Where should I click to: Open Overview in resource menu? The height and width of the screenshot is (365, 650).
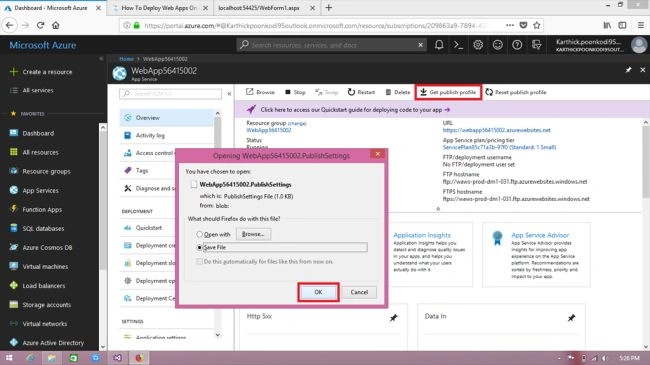click(x=167, y=118)
